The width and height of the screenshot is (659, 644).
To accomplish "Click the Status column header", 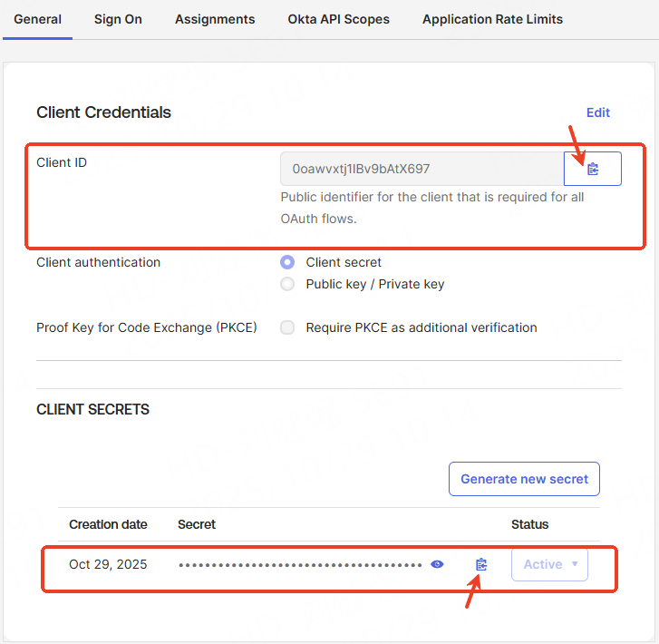I will 529,524.
